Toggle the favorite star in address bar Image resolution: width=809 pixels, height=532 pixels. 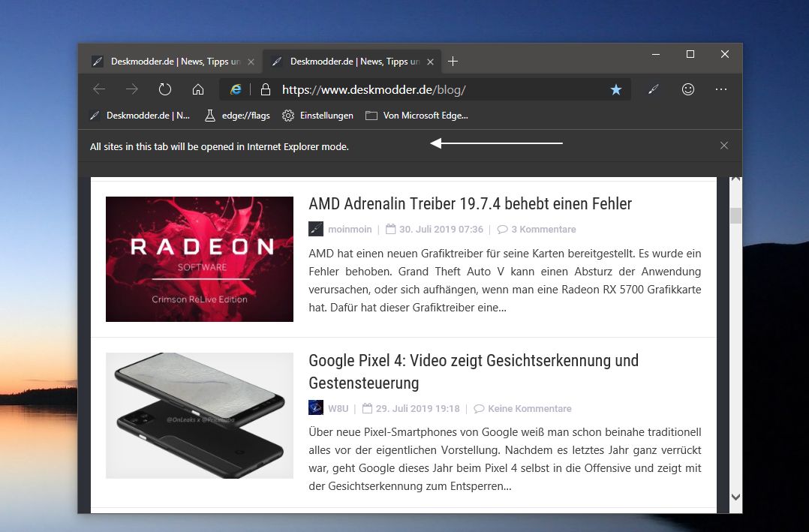click(x=616, y=90)
